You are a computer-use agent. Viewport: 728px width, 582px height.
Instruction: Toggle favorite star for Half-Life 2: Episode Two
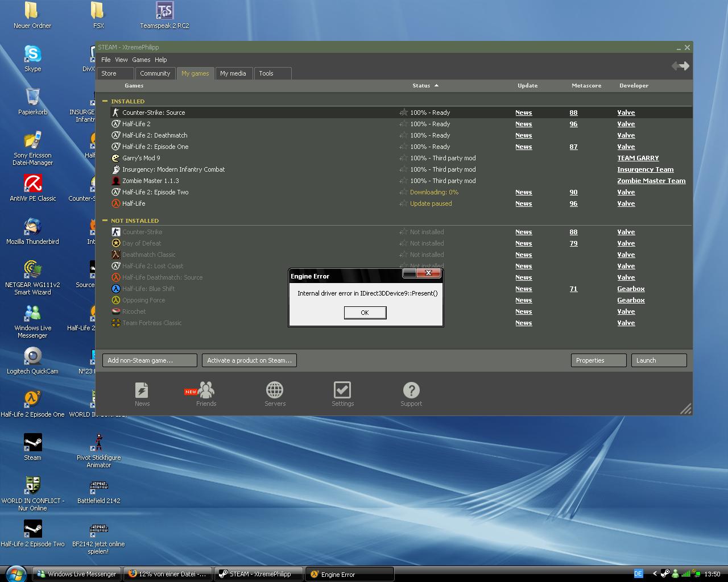(403, 192)
